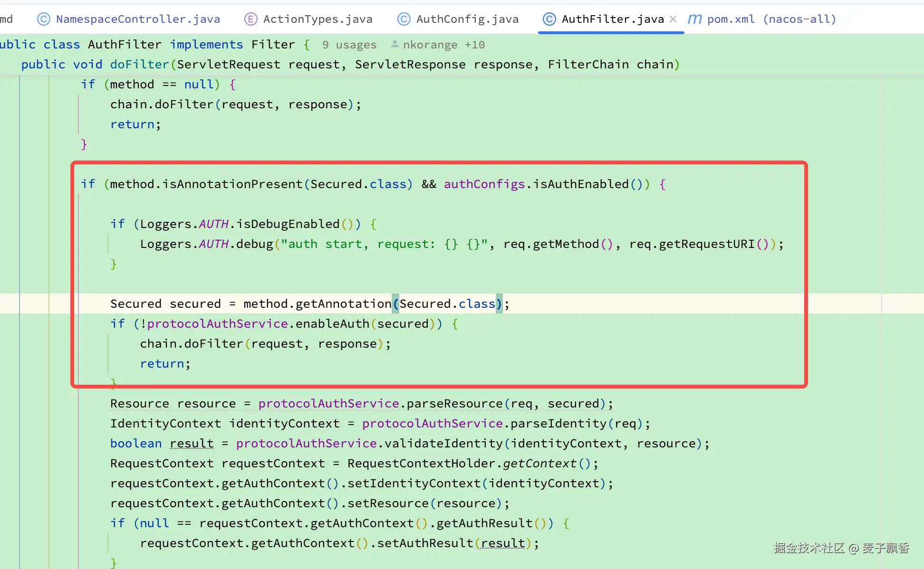
Task: Switch to the ActionTypes.java tab
Action: [318, 19]
